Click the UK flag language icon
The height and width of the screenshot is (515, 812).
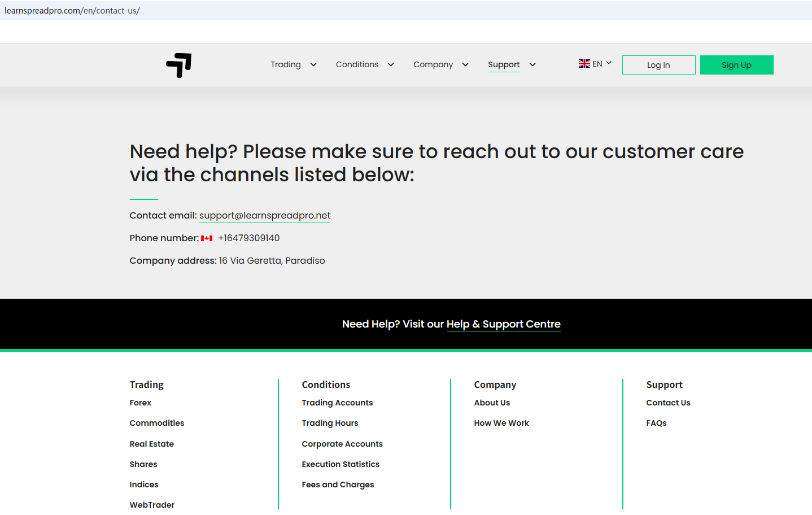pos(584,64)
